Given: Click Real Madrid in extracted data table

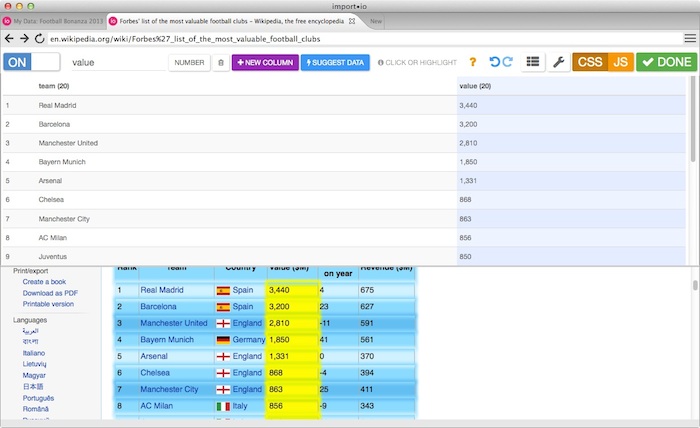Looking at the screenshot, I should [x=57, y=105].
